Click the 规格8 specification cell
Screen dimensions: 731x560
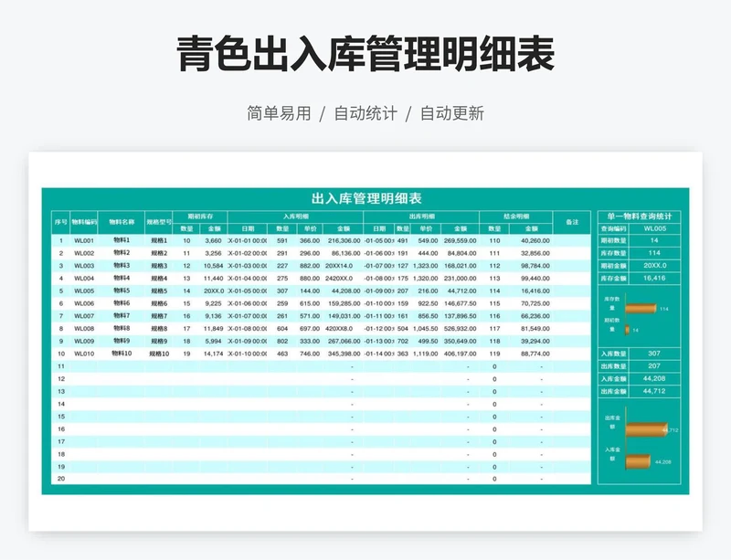[159, 329]
